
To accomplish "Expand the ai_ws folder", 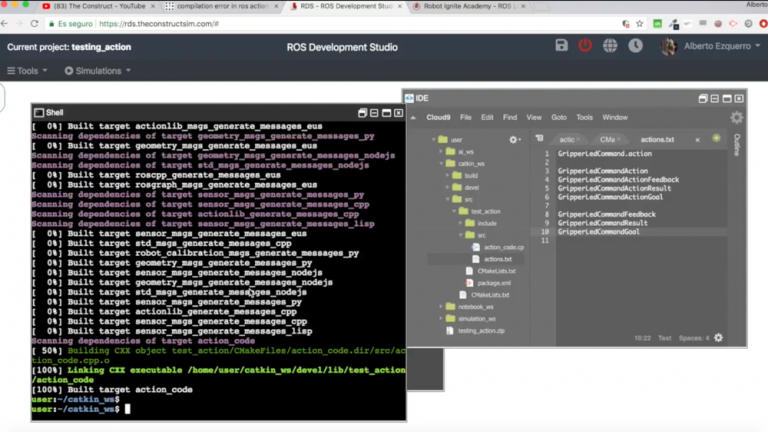I will pos(441,152).
